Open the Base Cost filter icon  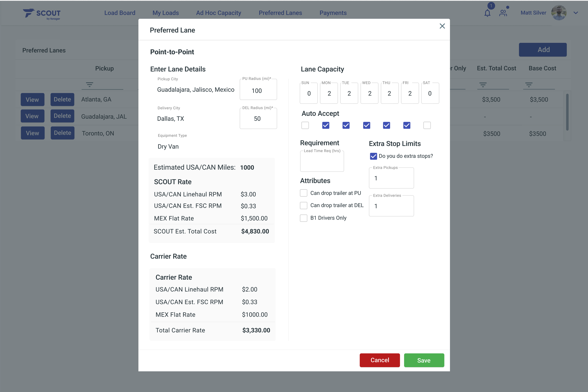[528, 85]
